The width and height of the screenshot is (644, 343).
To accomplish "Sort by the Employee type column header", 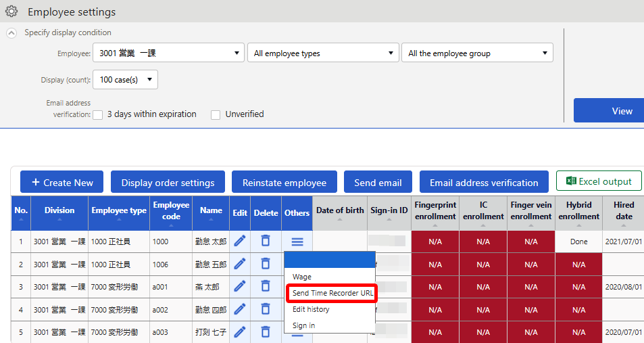I will (119, 213).
